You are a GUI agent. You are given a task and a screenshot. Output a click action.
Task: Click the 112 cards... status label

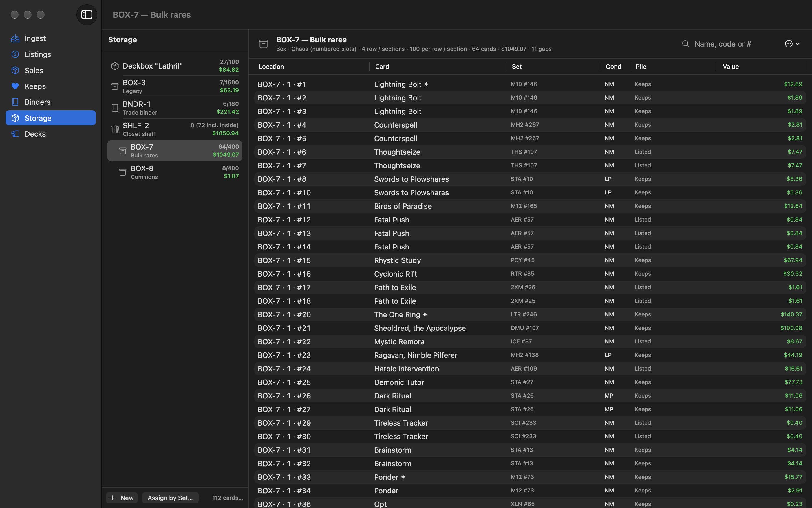pyautogui.click(x=228, y=498)
